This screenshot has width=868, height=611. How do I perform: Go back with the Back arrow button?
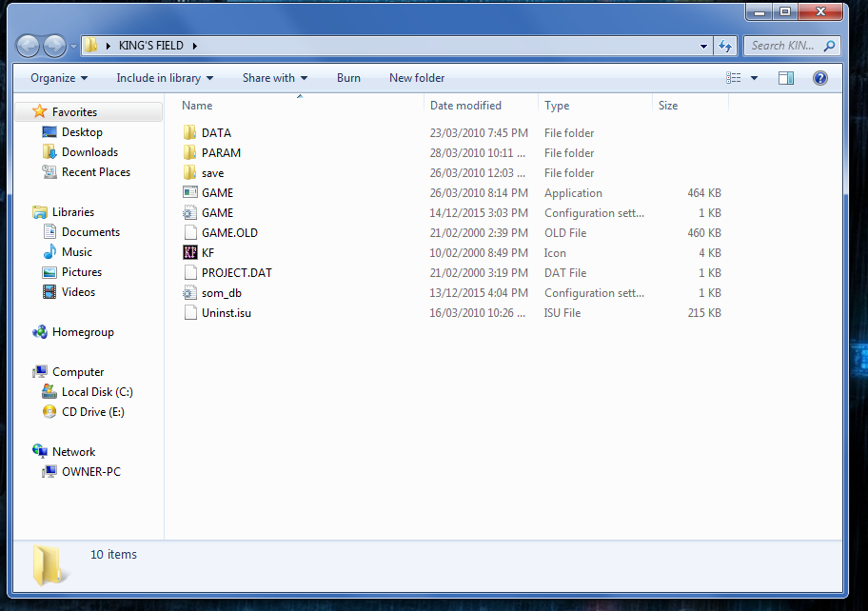tap(28, 46)
